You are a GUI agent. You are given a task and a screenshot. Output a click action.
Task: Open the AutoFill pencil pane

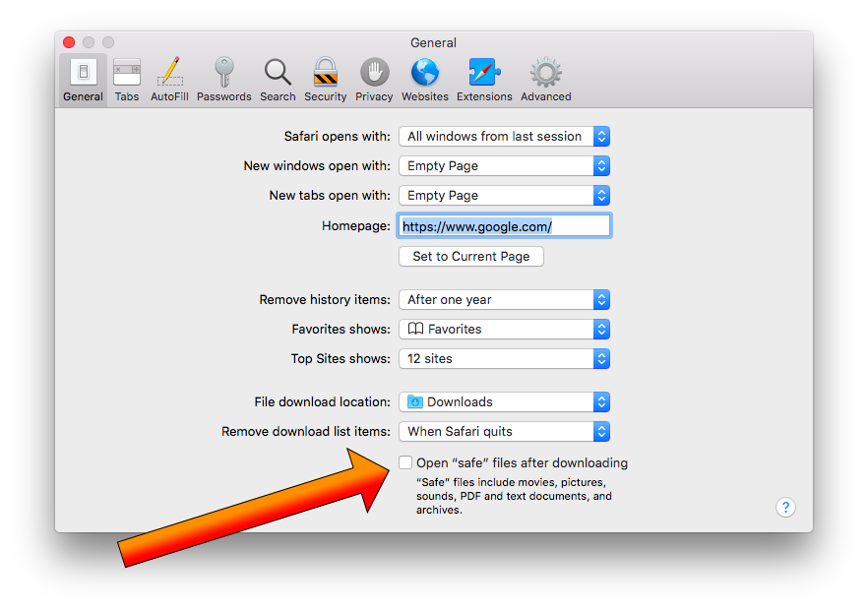[x=169, y=80]
